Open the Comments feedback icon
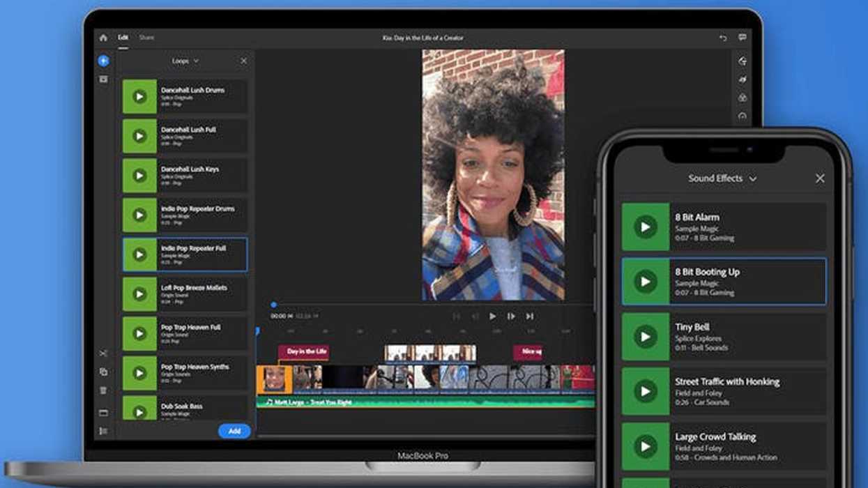 (x=743, y=38)
